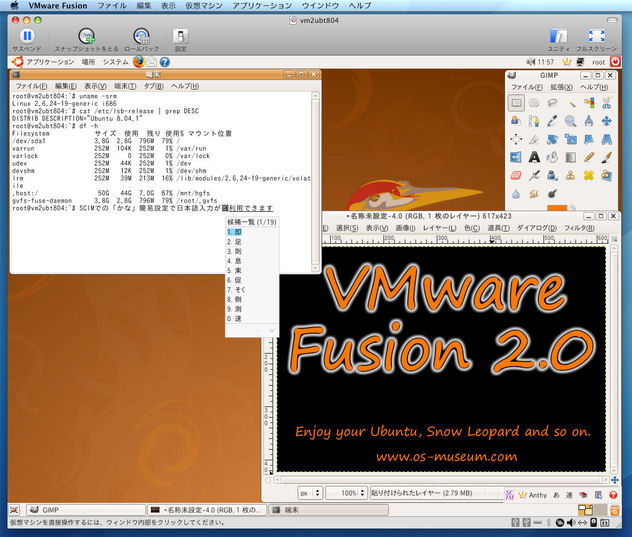Open 拡張(X) menu in GIMP toolbox
This screenshot has height=537, width=632.
561,87
